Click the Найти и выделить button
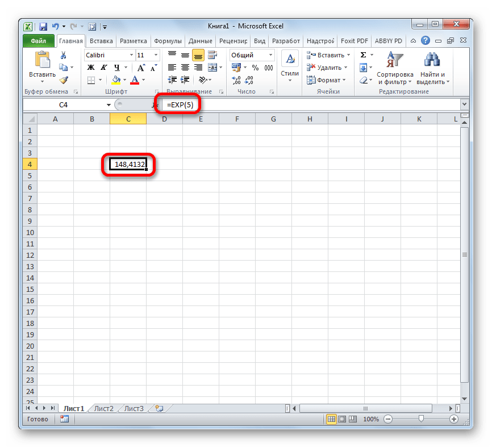 pos(433,68)
